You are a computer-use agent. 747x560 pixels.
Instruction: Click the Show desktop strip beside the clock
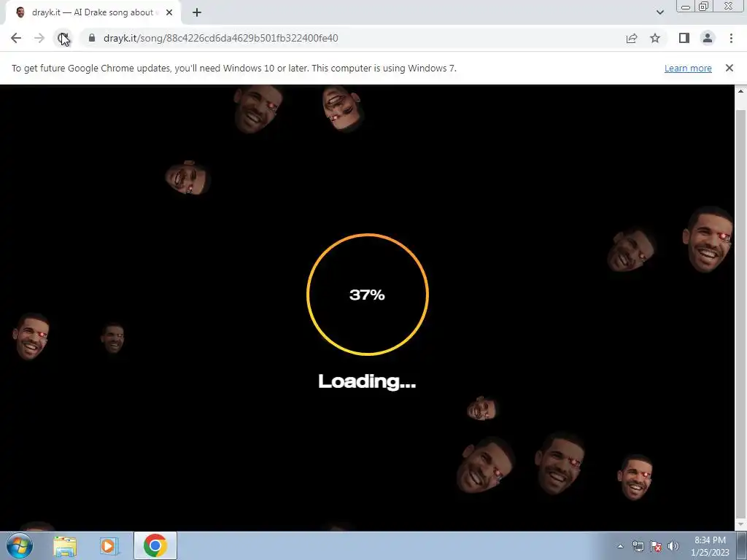pos(742,545)
